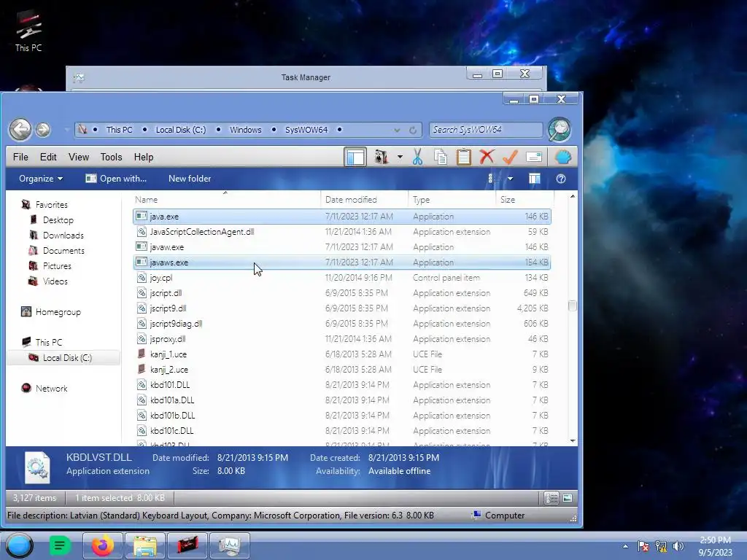Select Desktop in navigation pane
Image resolution: width=747 pixels, height=560 pixels.
click(x=58, y=220)
